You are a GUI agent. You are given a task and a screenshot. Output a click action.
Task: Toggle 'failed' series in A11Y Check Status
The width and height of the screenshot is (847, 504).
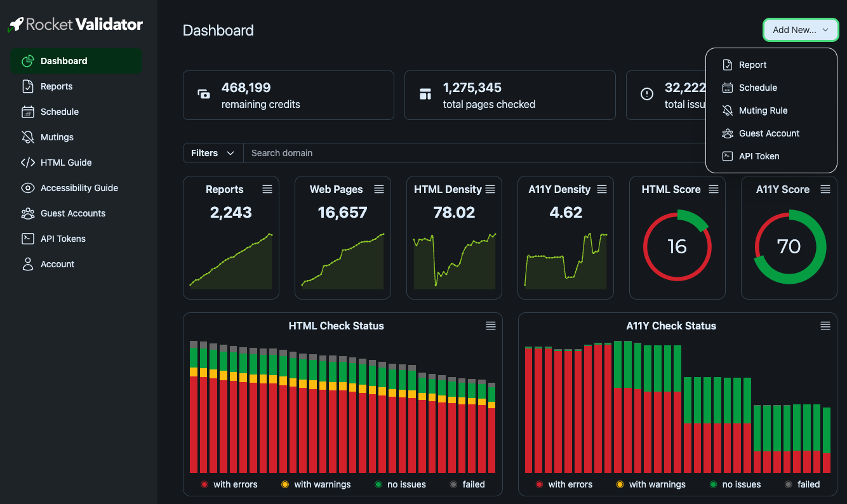tap(802, 484)
